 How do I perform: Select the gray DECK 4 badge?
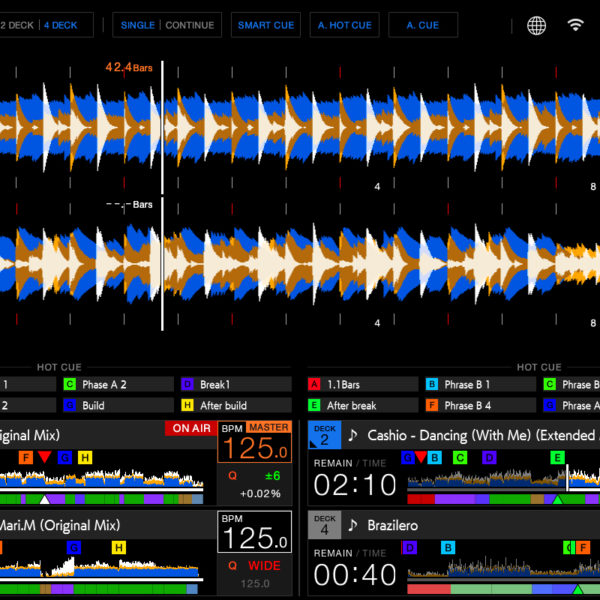point(324,525)
